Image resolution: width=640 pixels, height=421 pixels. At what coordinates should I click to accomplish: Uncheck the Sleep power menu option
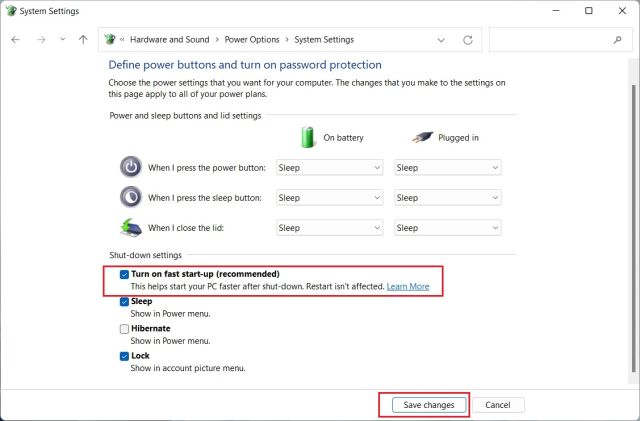tap(124, 301)
